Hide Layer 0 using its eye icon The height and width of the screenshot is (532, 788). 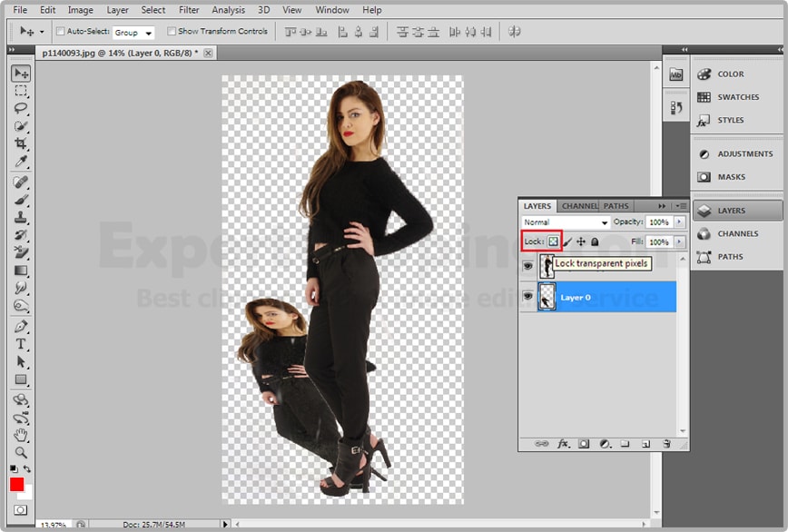click(x=527, y=297)
